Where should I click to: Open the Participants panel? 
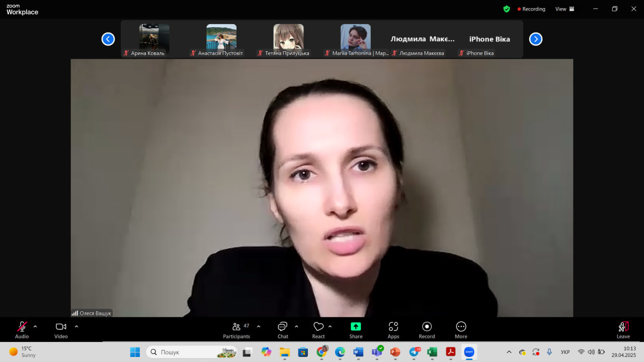click(x=236, y=329)
